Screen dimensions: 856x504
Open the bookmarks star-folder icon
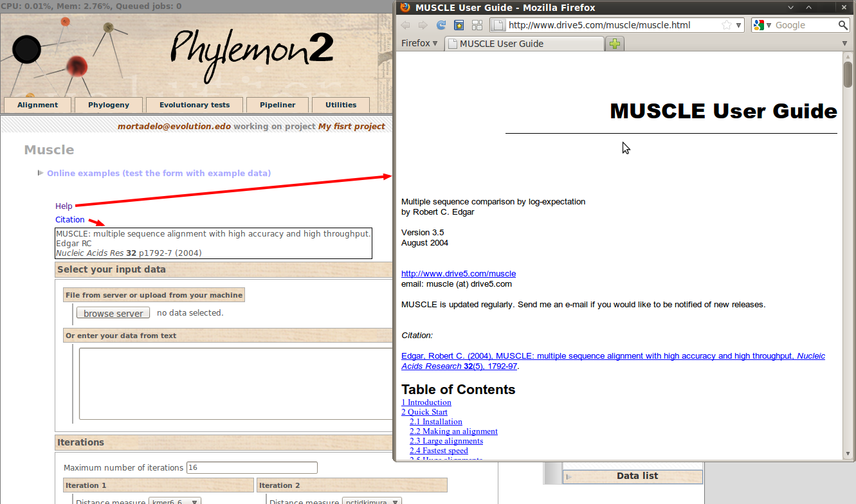tap(459, 25)
